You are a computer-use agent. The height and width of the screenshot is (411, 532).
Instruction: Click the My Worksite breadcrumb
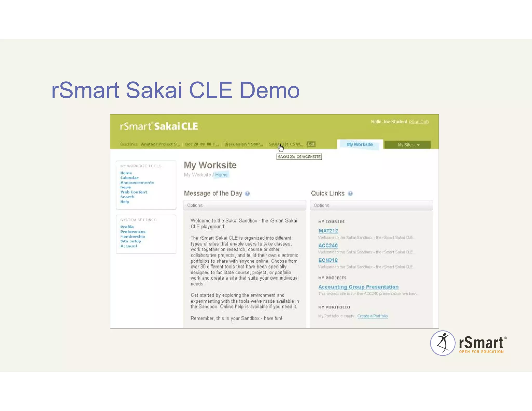coord(197,175)
